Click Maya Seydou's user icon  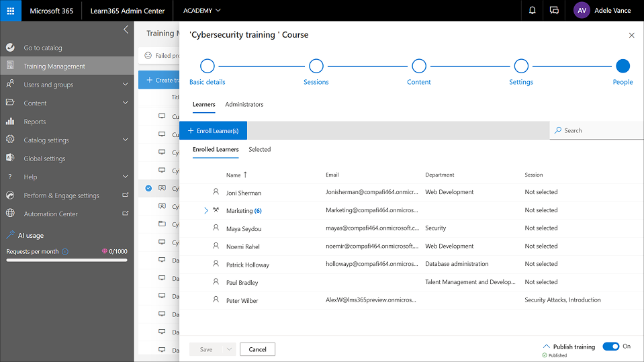[216, 228]
